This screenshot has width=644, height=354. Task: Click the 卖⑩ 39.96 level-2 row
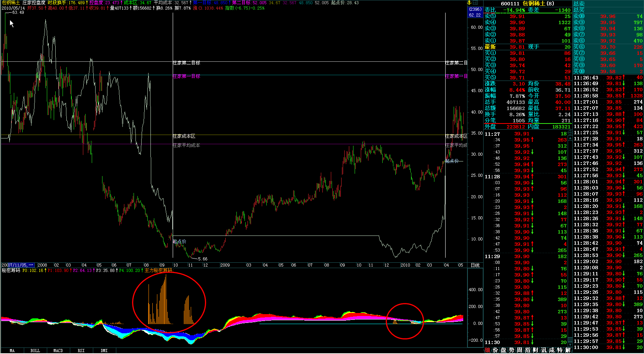[608, 16]
